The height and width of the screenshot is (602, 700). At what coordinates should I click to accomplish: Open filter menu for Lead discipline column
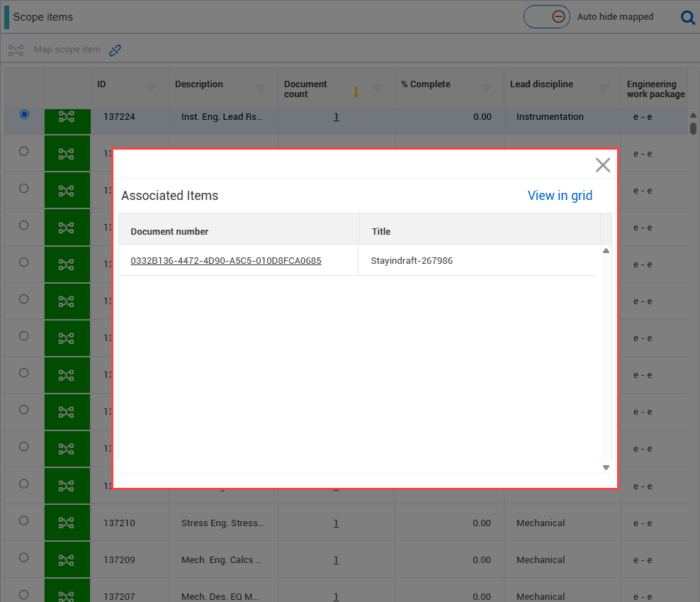tap(603, 89)
